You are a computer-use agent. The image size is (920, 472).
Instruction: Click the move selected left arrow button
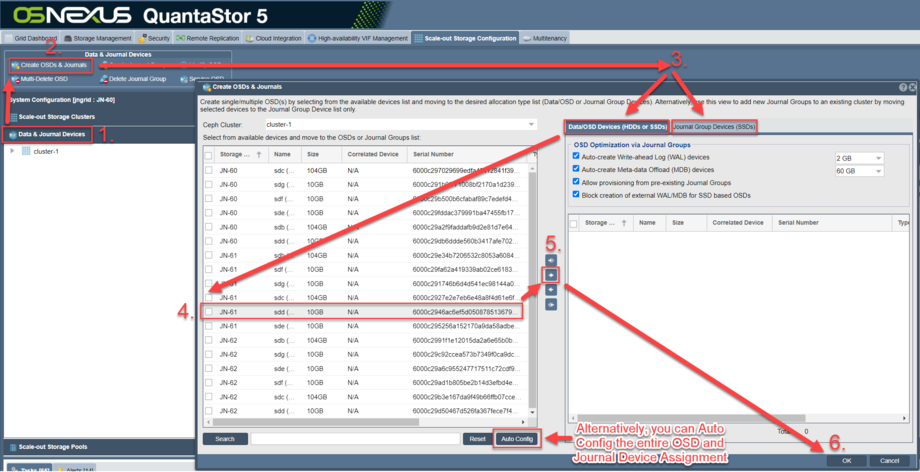551,290
